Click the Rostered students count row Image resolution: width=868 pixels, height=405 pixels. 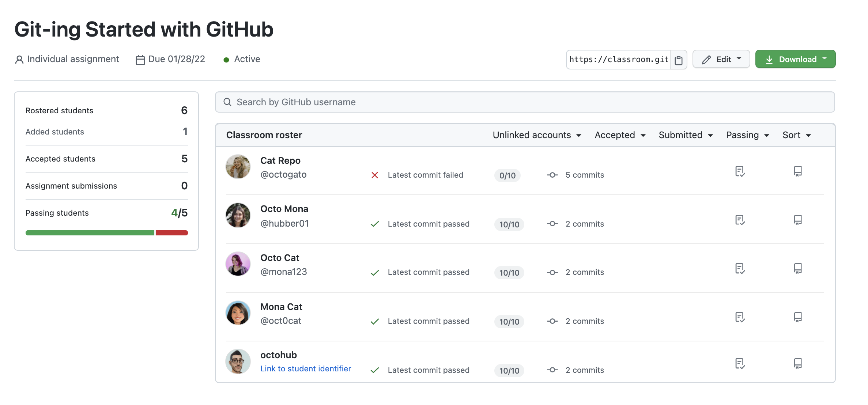pos(107,110)
